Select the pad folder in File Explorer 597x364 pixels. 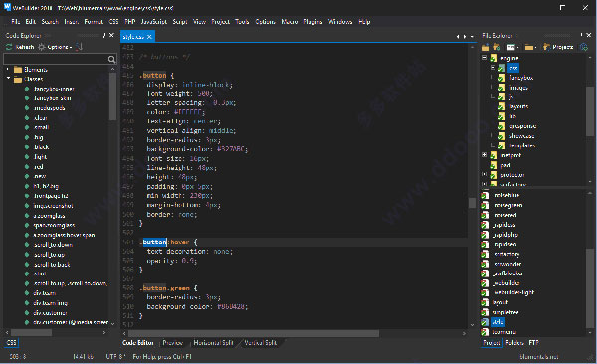[505, 165]
